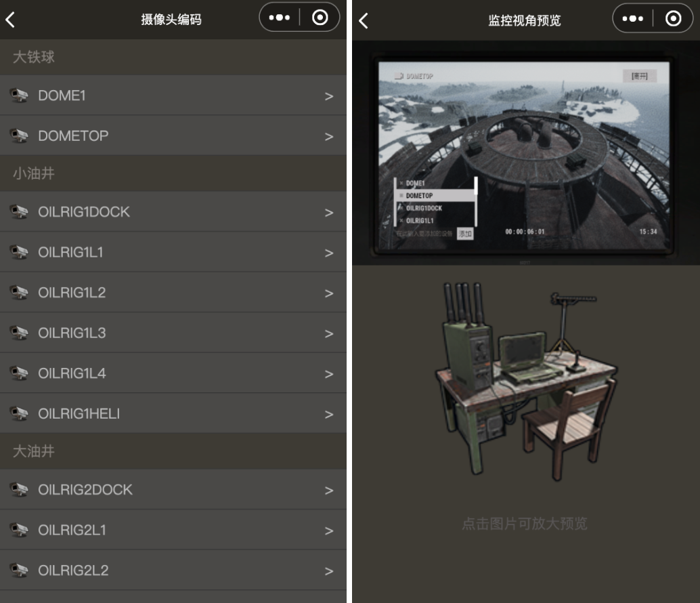Click the 监控视角预览 page title
The image size is (700, 603).
click(x=525, y=20)
